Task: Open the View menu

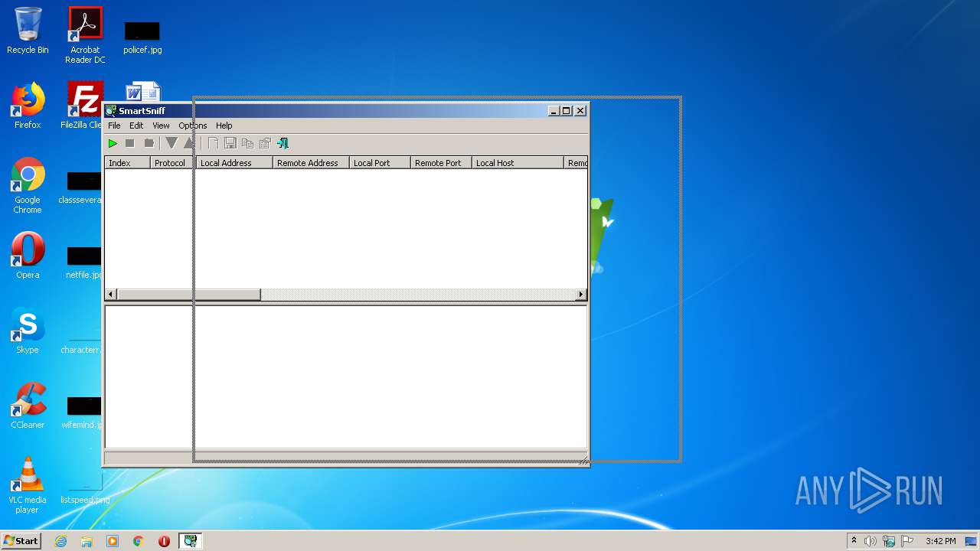Action: click(161, 126)
